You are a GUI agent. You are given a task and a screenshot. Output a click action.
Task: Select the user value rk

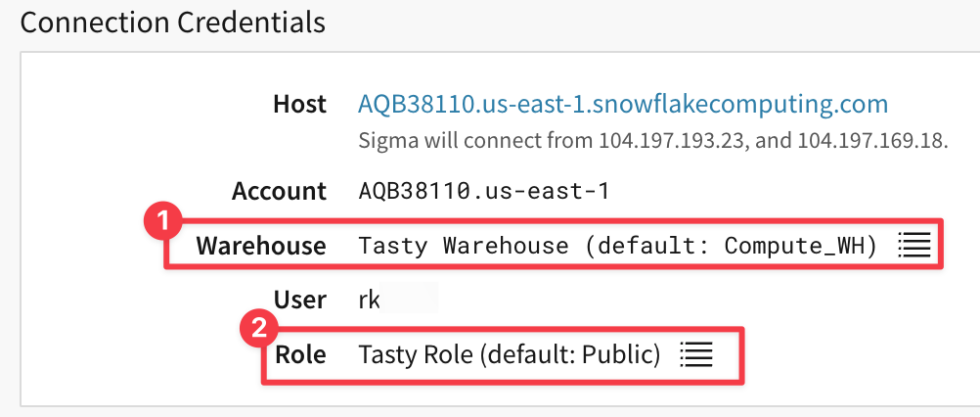coord(370,300)
